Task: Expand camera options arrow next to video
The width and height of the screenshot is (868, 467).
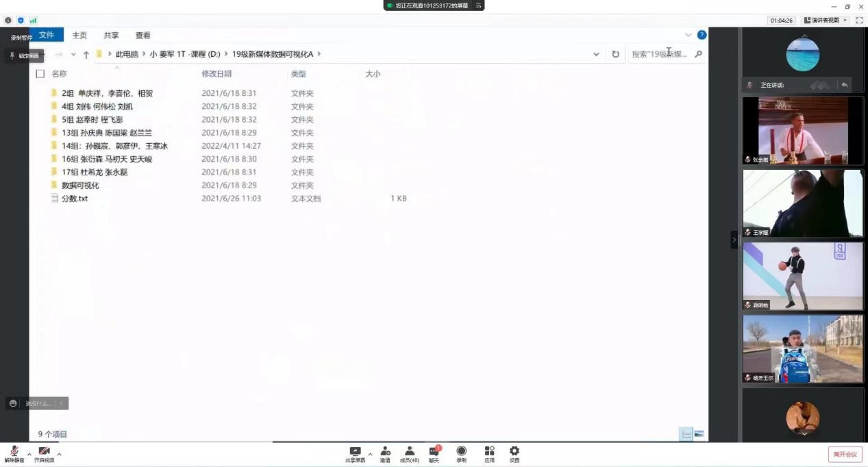Action: tap(59, 454)
